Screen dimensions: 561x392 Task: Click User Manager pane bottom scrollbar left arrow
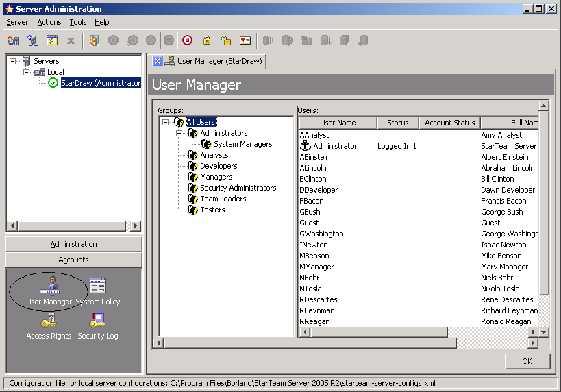(x=158, y=343)
